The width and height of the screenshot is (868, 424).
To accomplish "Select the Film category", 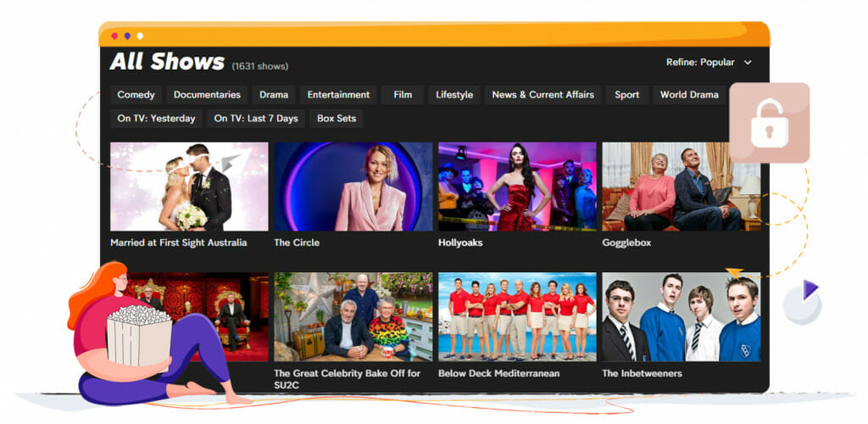I will coord(403,95).
